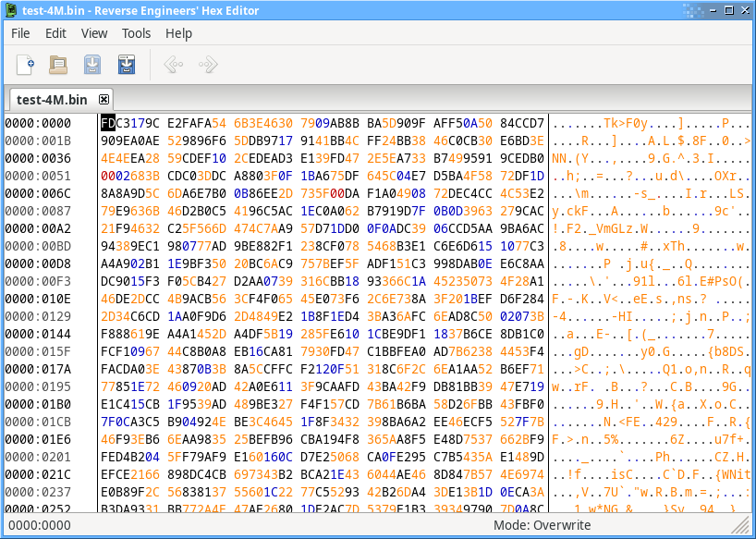Screen dimensions: 756x539
Task: Click offset label 0000:001B
Action: [38, 141]
